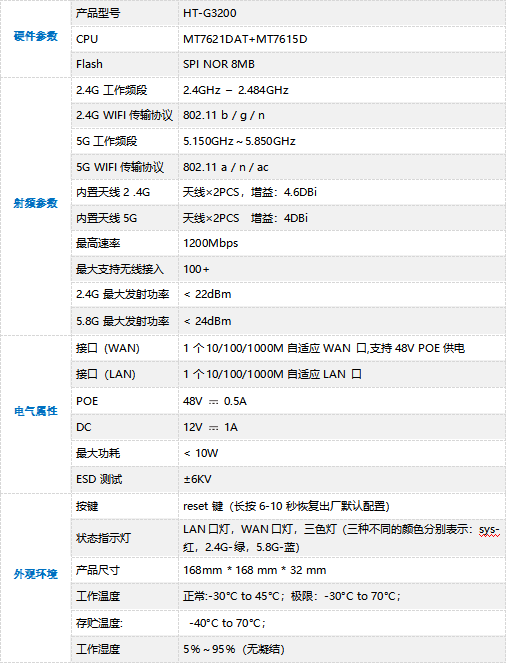Image resolution: width=507 pixels, height=664 pixels.
Task: Select the 168mm * 168 mm * 32 mm value
Action: coord(255,570)
